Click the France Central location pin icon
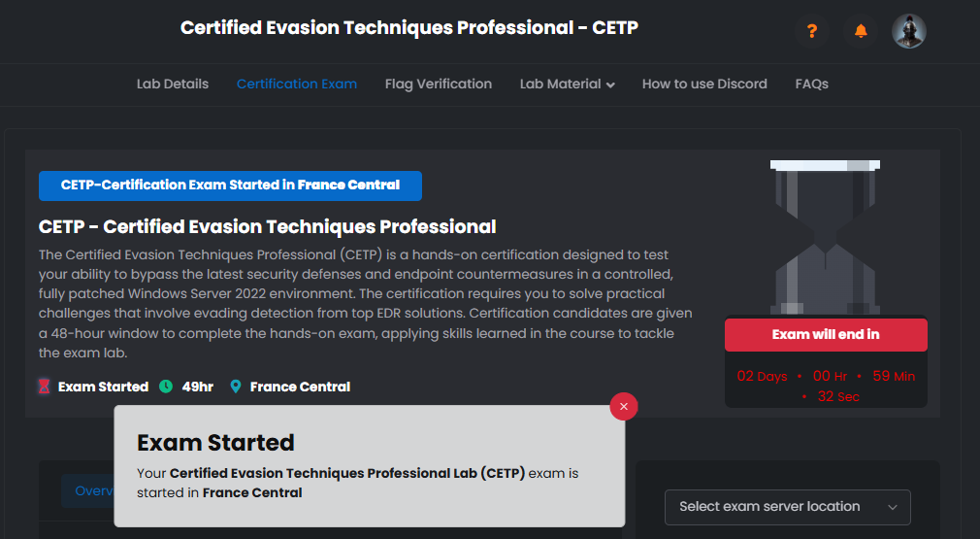Screen dimensions: 980x539 click(x=235, y=387)
